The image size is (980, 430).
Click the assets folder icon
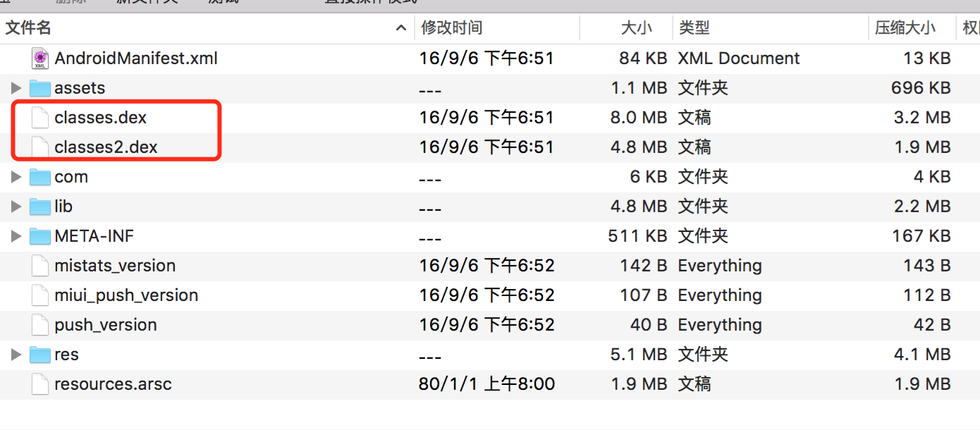39,87
